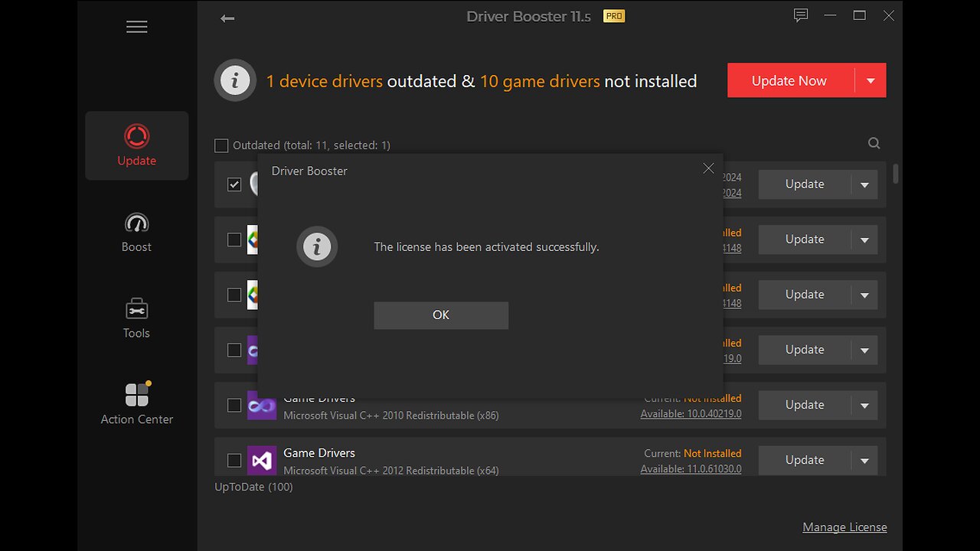Click Update for the 2024 driver row
This screenshot has height=551, width=980.
pos(805,184)
